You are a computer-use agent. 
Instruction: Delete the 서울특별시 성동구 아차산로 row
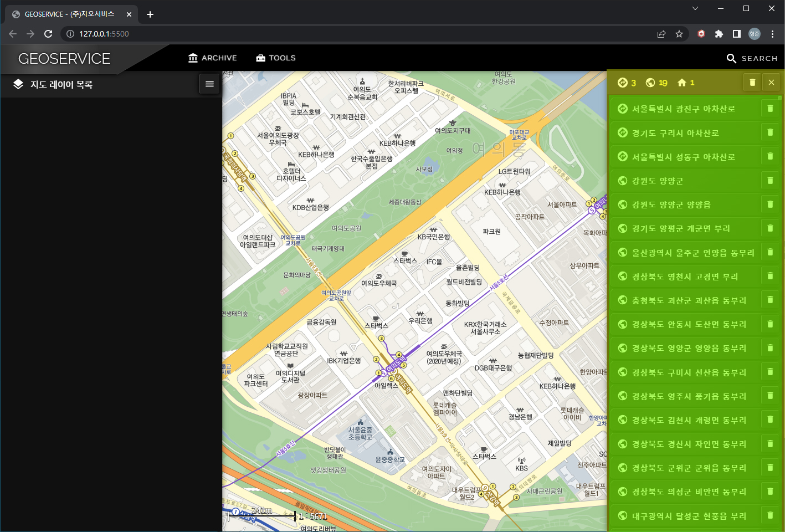tap(770, 156)
